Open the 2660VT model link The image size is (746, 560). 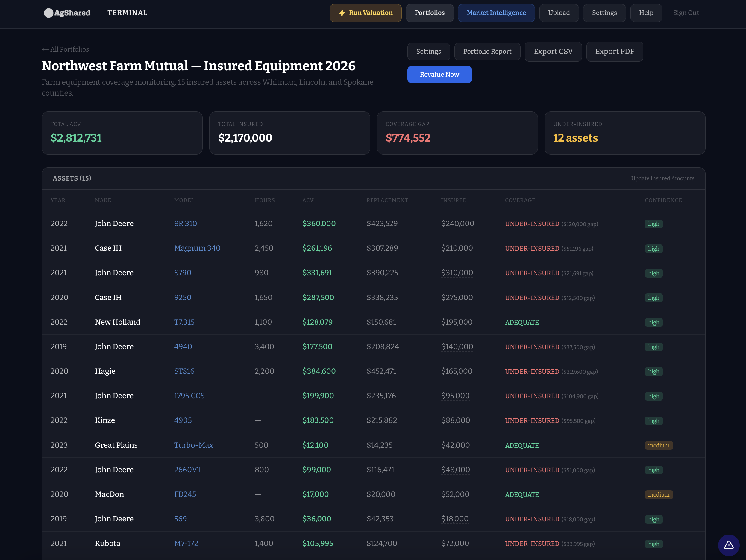187,470
